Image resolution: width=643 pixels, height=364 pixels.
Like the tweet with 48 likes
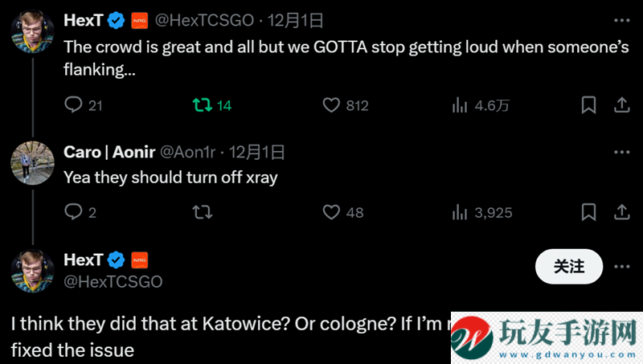click(331, 212)
